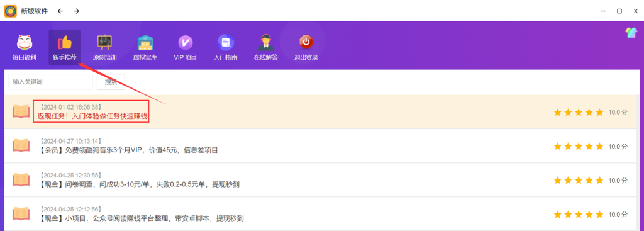
Task: Click book icon of 返现任务 row
Action: [21, 112]
